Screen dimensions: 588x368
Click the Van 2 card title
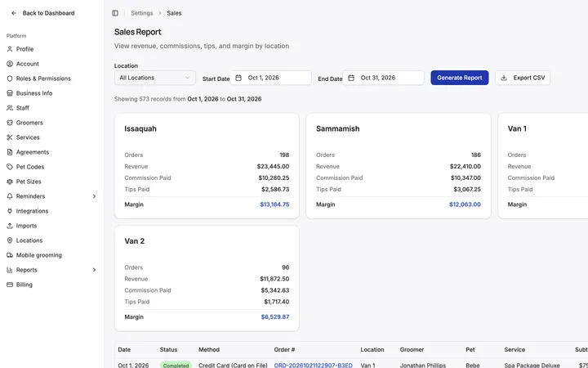point(134,241)
